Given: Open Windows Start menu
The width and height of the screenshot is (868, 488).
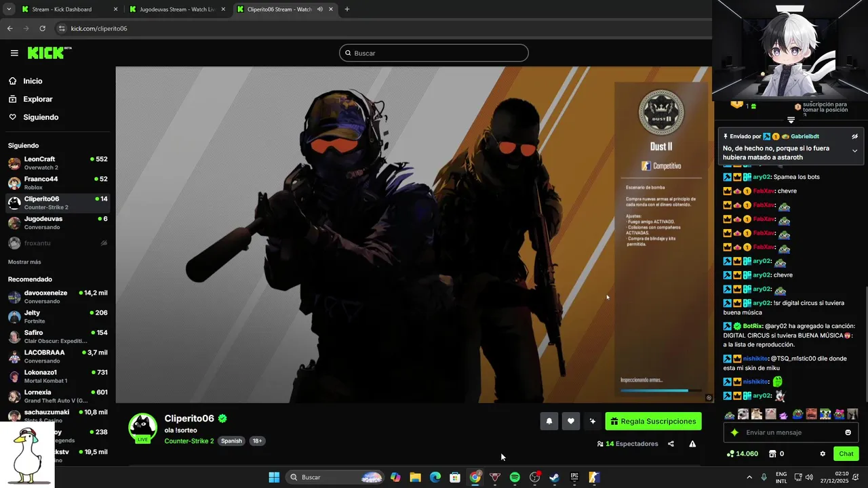Looking at the screenshot, I should click(x=274, y=477).
